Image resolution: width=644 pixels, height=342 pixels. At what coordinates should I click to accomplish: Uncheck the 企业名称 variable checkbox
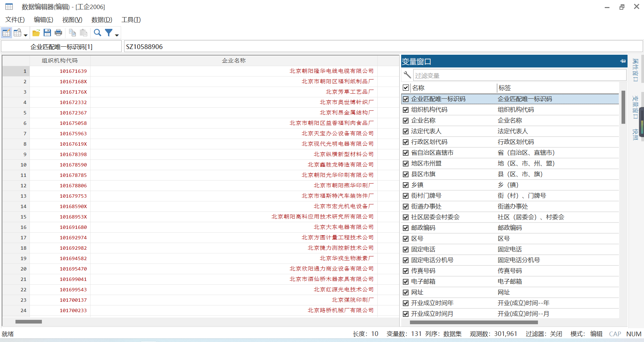tap(406, 120)
